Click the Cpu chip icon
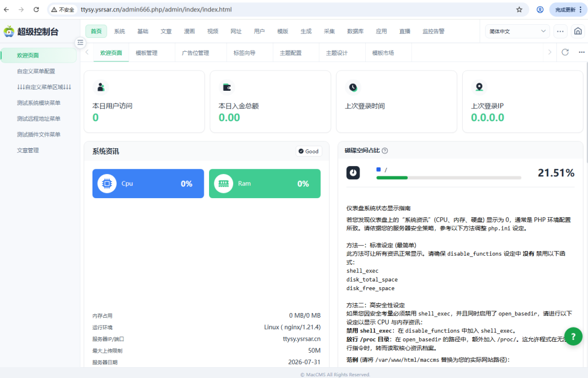The height and width of the screenshot is (378, 588). [x=107, y=183]
